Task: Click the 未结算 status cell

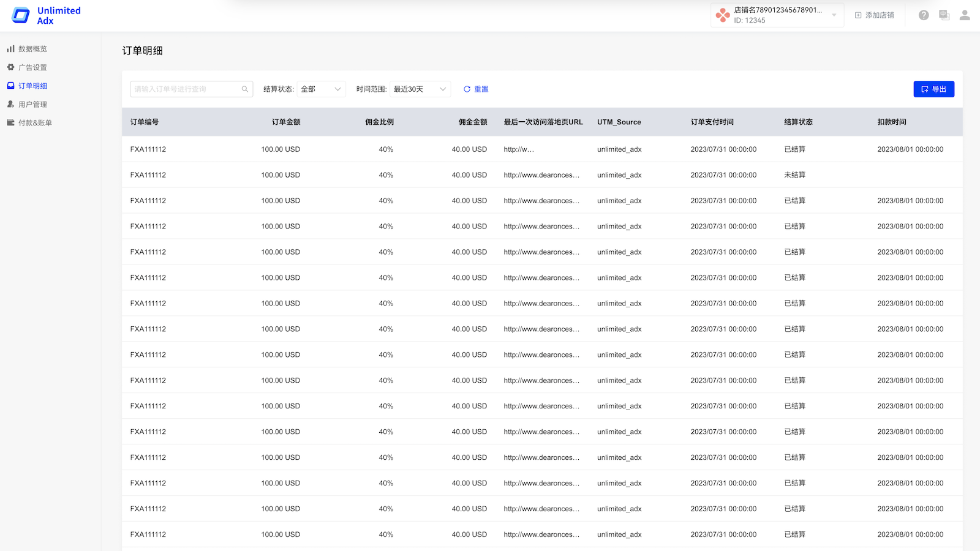Action: [x=795, y=175]
